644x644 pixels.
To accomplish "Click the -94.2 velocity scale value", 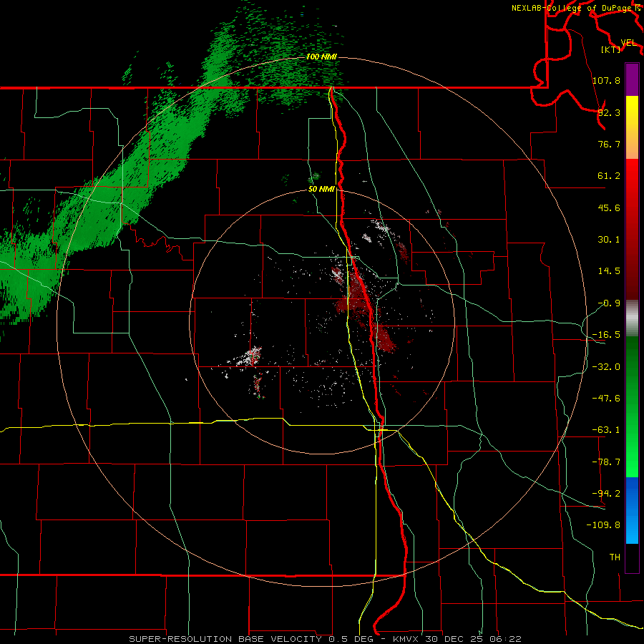I will (606, 494).
